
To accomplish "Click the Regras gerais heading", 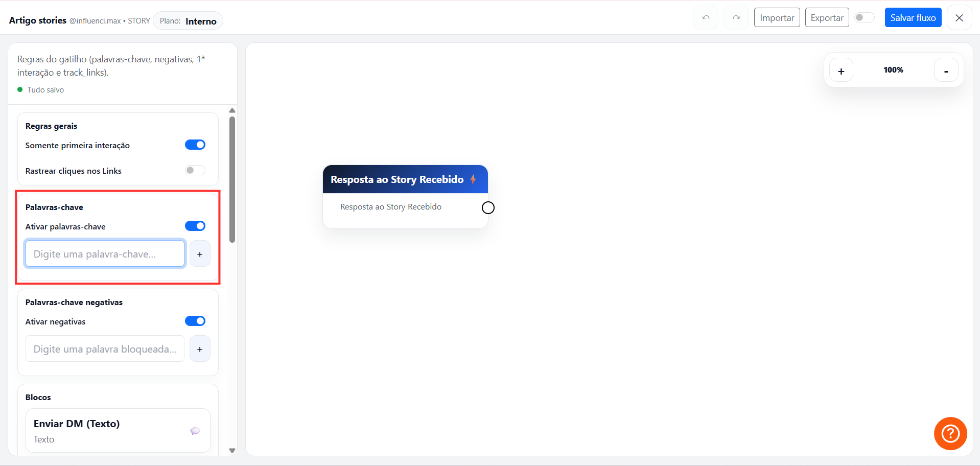I will (x=51, y=126).
